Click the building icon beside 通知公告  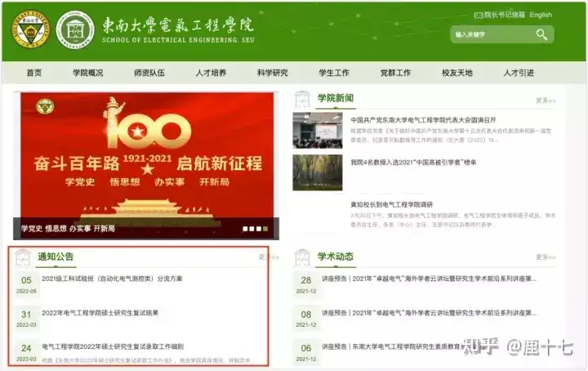tap(23, 257)
